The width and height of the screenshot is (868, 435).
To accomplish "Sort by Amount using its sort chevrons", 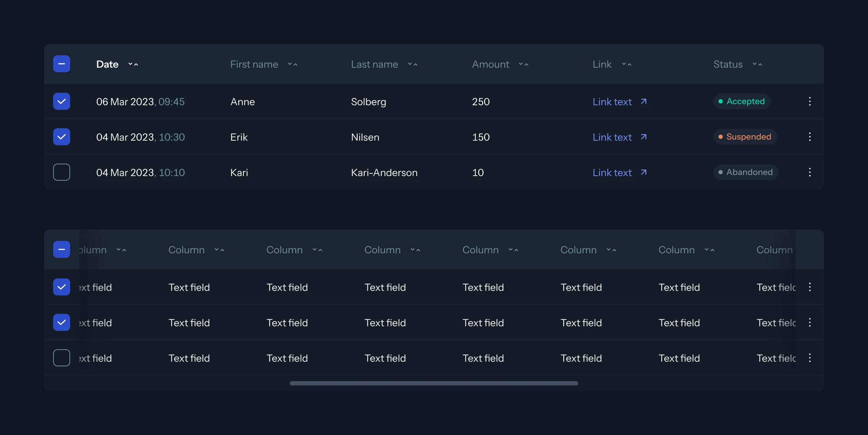I will click(x=524, y=64).
